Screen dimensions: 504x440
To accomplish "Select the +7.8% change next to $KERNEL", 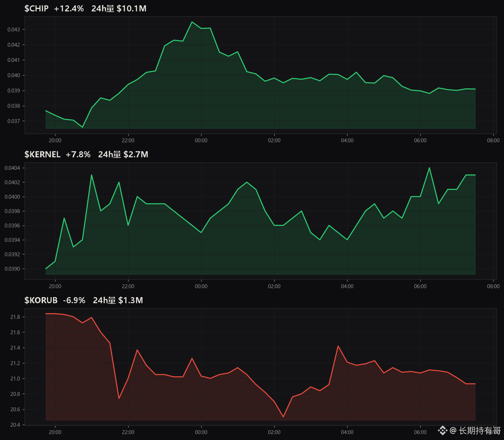I will coord(78,154).
